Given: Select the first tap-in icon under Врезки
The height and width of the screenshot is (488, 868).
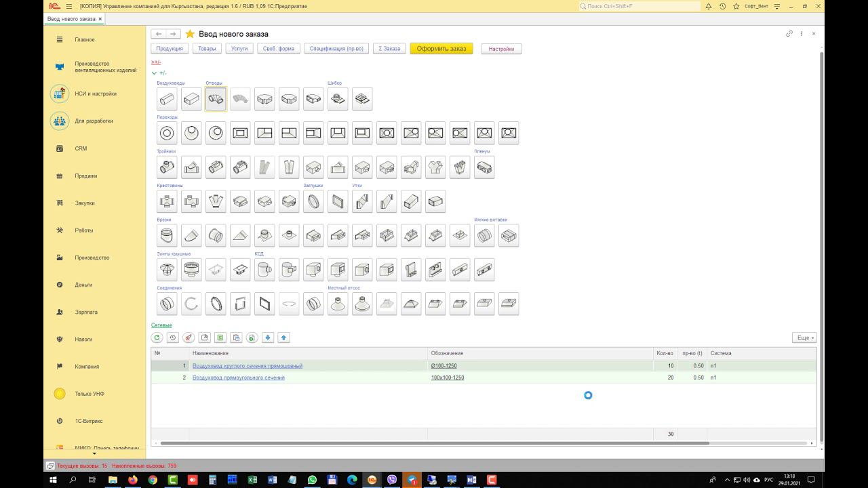Looking at the screenshot, I should pos(167,235).
